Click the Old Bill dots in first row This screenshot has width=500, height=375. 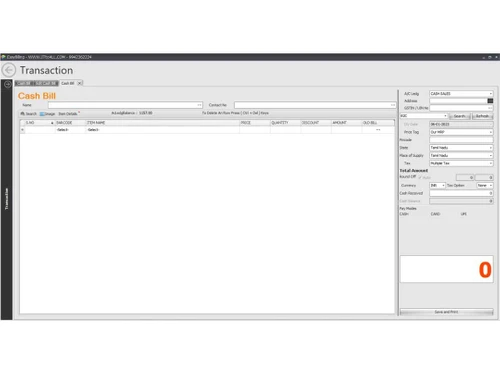coord(378,130)
